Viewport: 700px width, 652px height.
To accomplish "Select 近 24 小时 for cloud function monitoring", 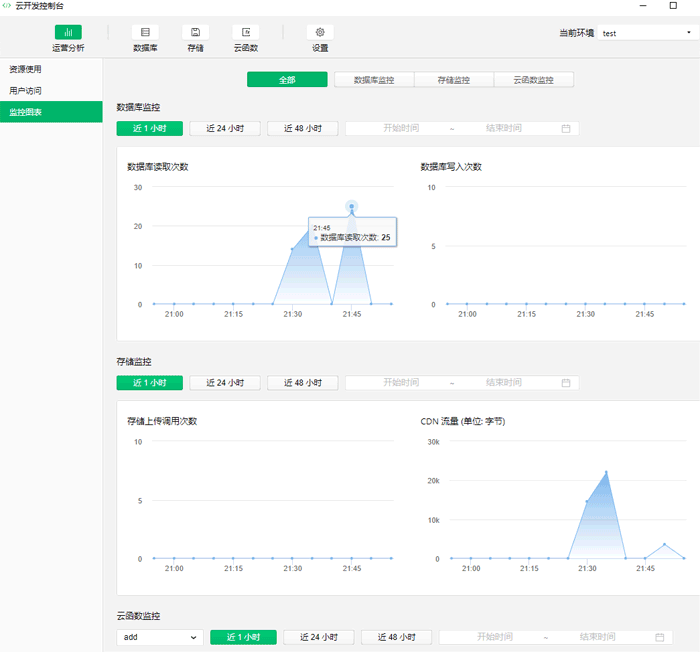I will coord(319,637).
